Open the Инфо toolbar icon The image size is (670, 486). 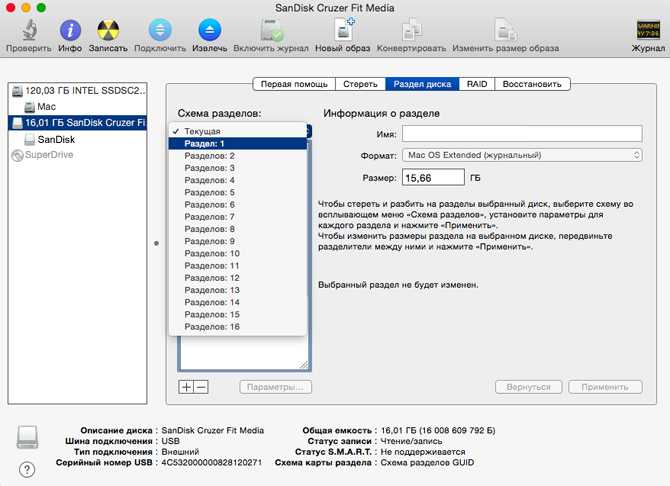coord(70,30)
